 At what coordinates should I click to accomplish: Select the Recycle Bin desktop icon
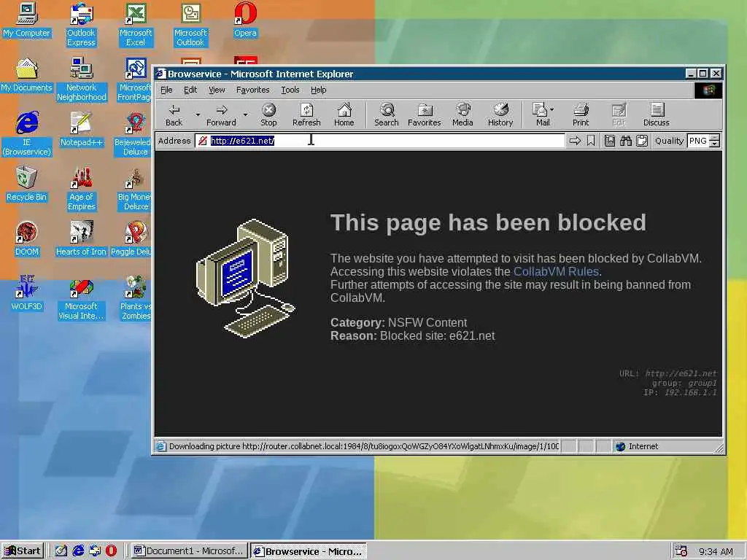coord(27,184)
